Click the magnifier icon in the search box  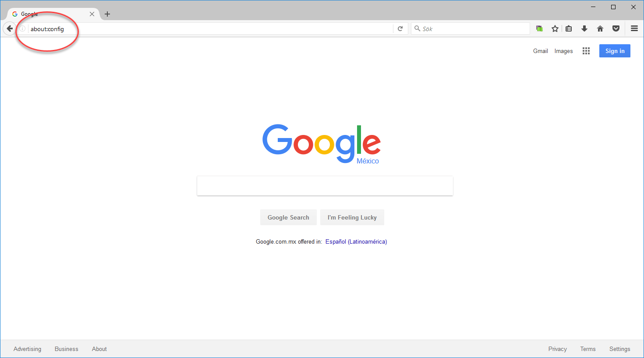click(417, 28)
